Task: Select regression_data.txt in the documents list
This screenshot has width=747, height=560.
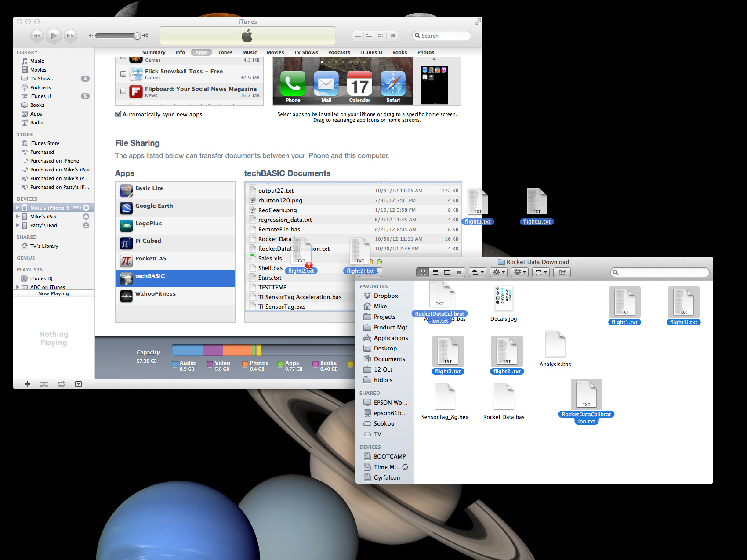Action: (x=353, y=220)
